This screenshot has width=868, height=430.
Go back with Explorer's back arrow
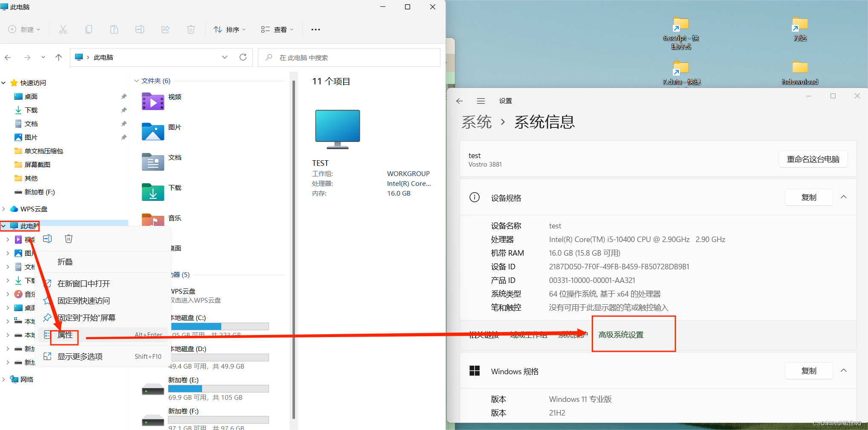click(8, 57)
